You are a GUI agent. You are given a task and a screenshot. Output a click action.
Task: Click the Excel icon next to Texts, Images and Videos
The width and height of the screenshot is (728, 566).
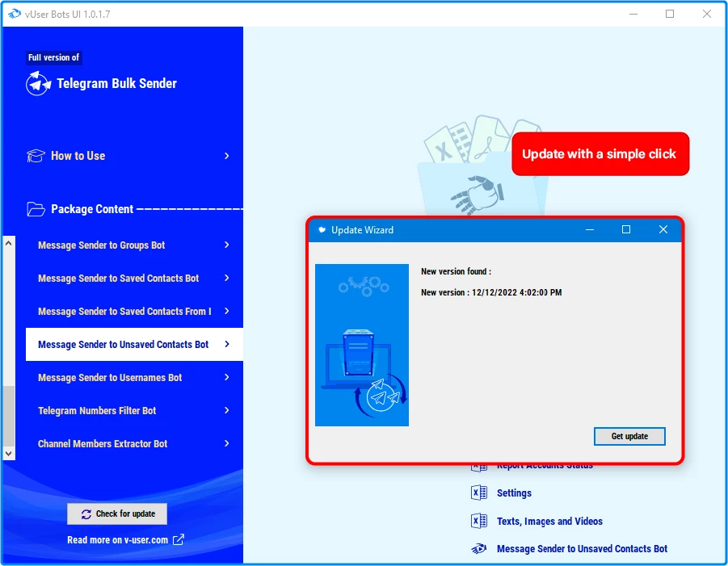[478, 521]
